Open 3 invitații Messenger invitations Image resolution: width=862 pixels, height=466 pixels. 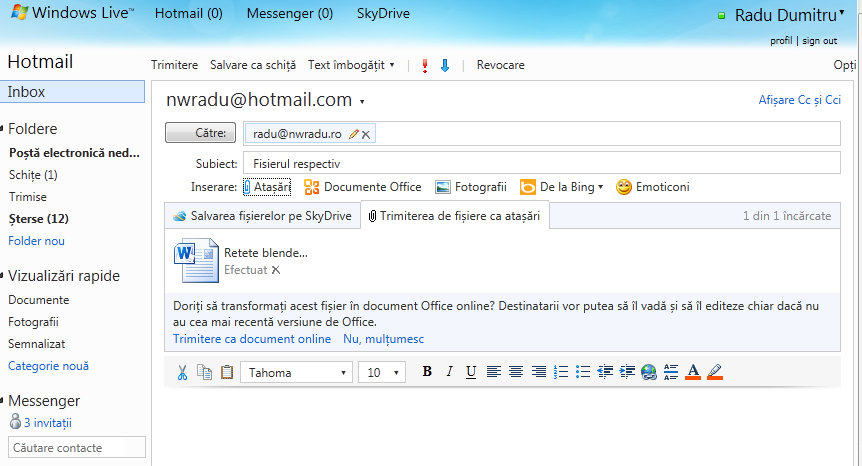click(x=41, y=423)
